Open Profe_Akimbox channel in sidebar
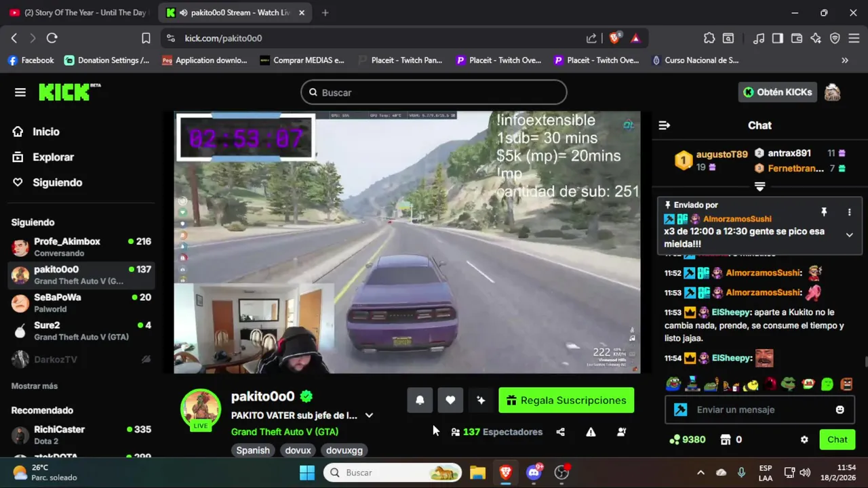This screenshot has width=868, height=488. [81, 246]
